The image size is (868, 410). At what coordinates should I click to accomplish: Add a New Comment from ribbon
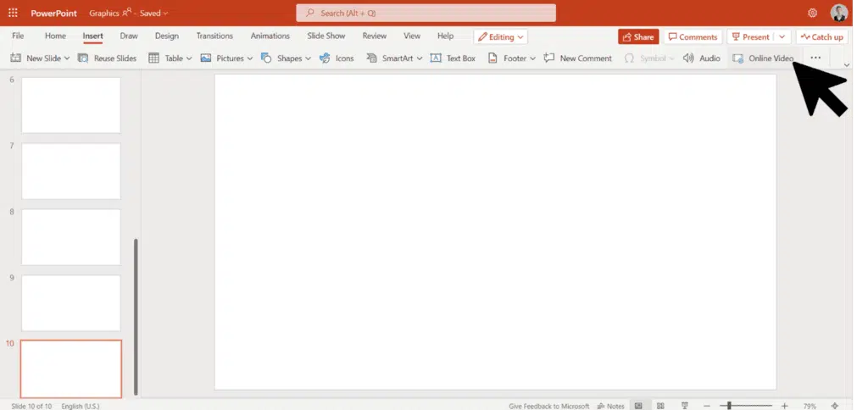(x=577, y=58)
